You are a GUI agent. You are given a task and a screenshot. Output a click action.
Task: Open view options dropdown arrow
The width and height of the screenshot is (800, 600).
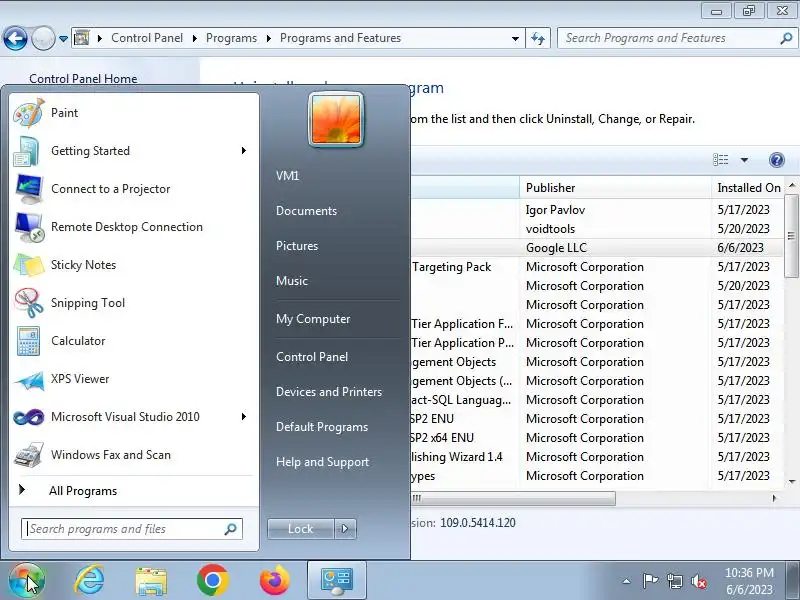coord(744,160)
